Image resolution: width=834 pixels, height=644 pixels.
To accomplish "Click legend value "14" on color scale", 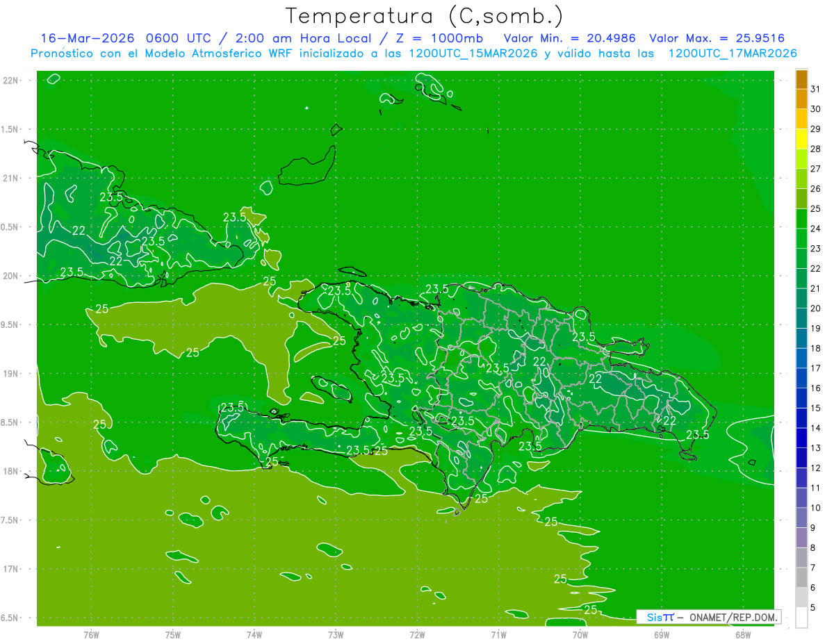I will point(816,428).
